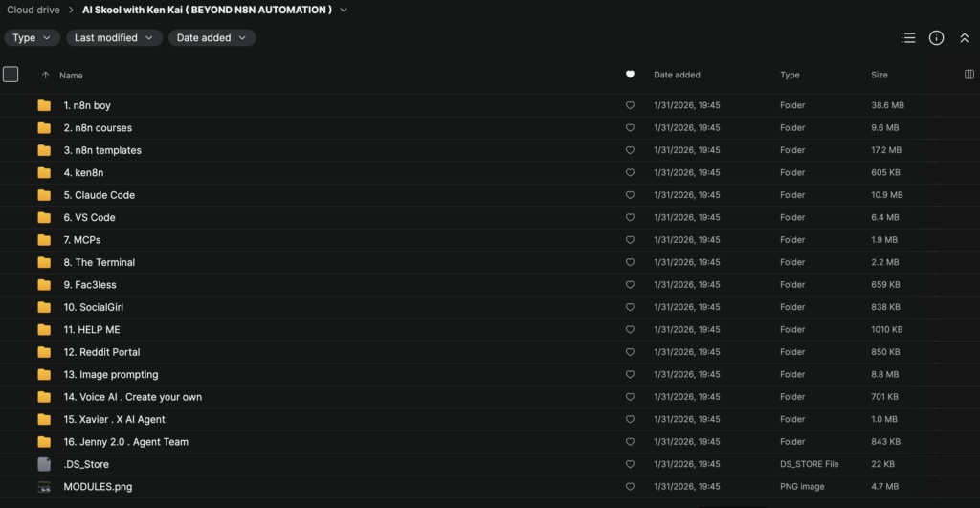Open the Type filter dropdown

[x=33, y=38]
